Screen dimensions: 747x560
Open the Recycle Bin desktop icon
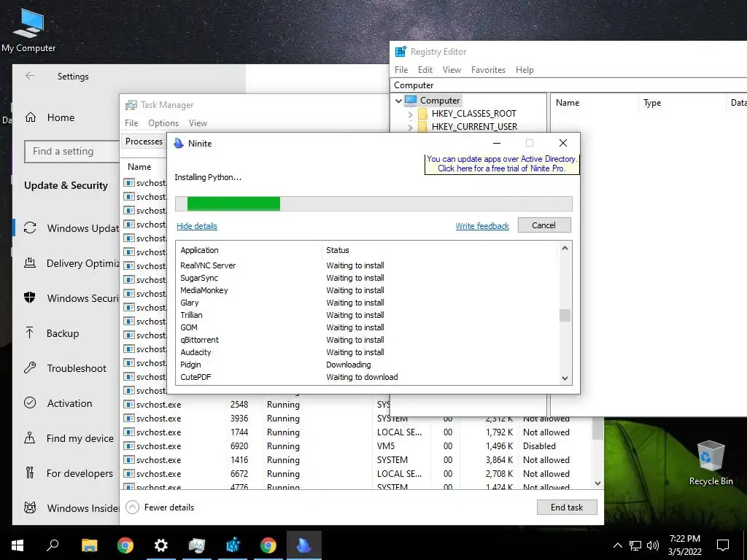[711, 463]
